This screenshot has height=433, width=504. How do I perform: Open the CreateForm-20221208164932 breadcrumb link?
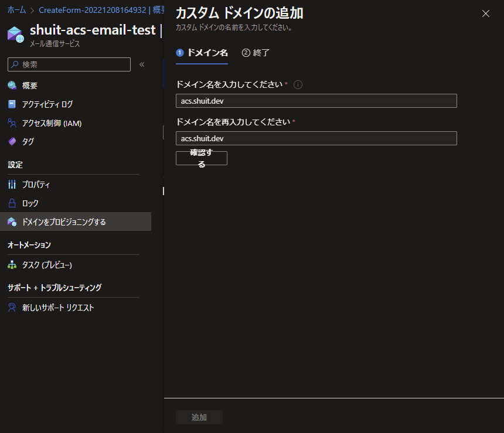click(x=92, y=10)
